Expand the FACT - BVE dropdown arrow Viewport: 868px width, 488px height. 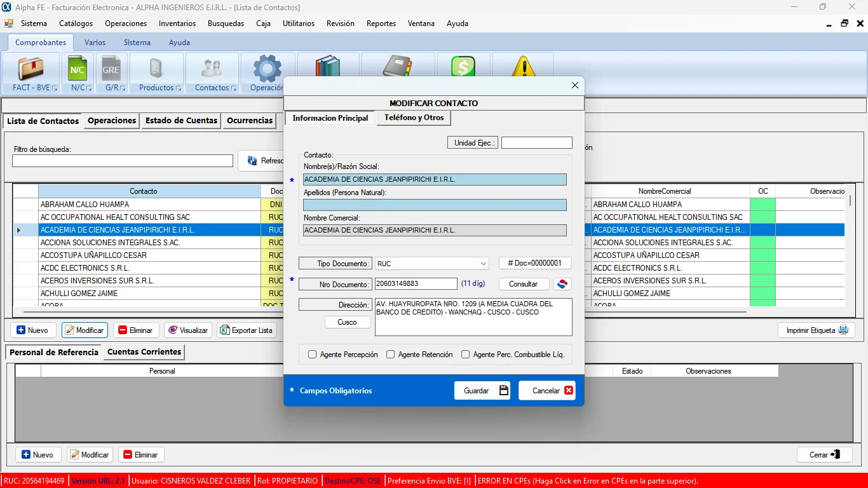pos(55,88)
